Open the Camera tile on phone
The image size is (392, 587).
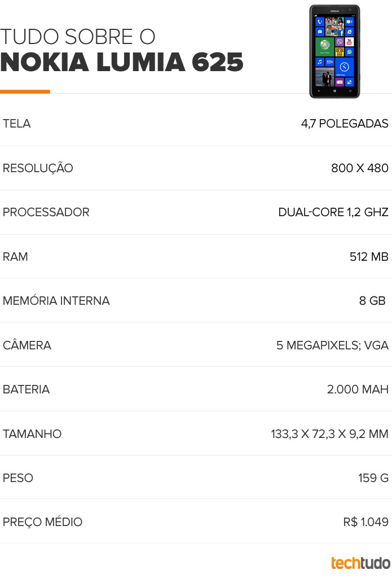pos(320,32)
